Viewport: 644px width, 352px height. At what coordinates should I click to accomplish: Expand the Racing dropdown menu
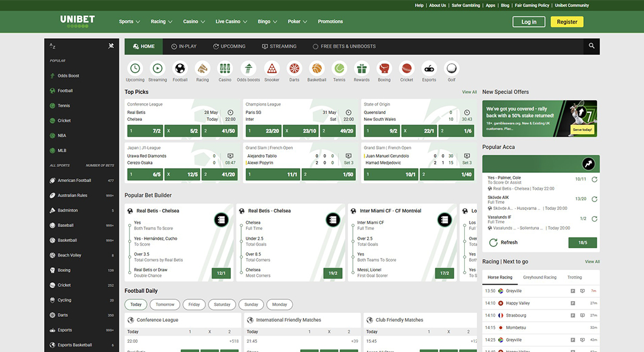click(x=162, y=21)
